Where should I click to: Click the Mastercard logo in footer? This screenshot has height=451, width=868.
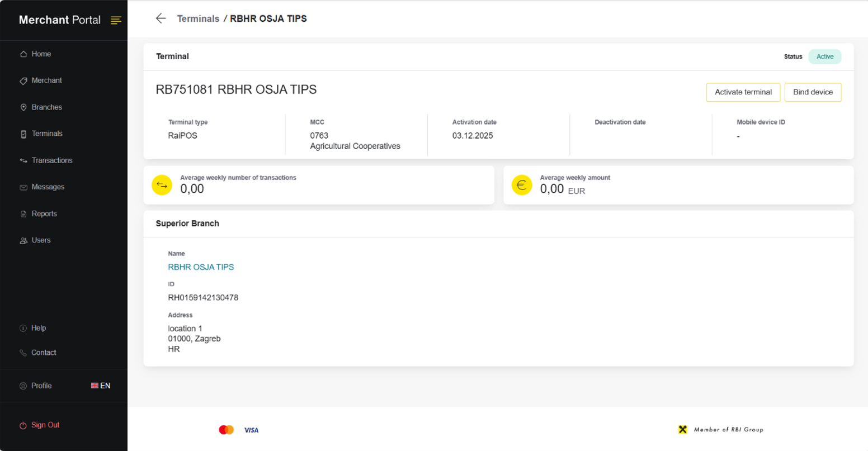[x=227, y=430]
